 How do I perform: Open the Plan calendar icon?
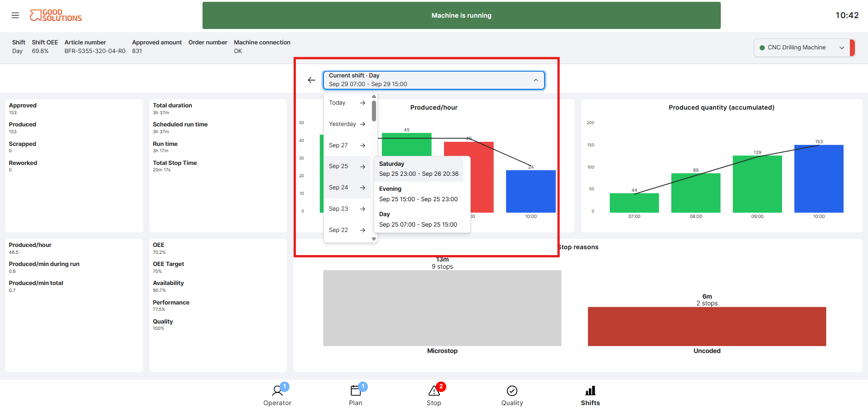[x=356, y=391]
